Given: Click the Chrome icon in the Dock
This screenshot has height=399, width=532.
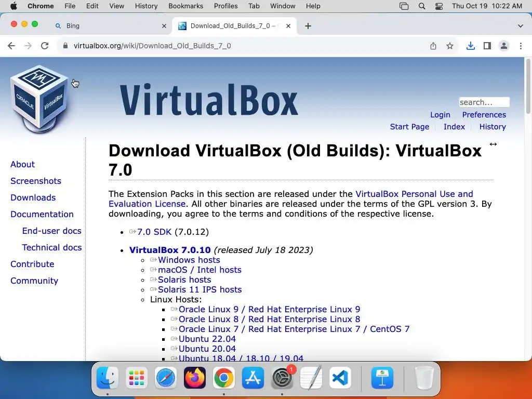Looking at the screenshot, I should (223, 378).
